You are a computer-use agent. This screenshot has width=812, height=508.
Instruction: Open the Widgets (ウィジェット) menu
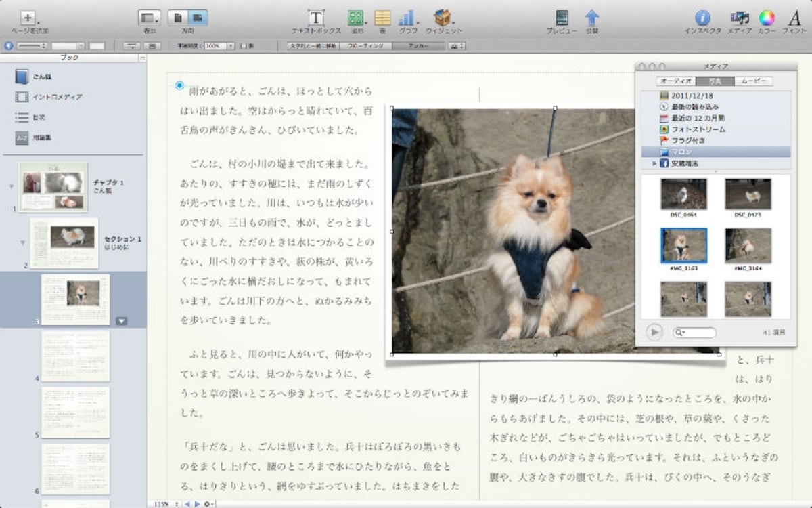(x=443, y=18)
